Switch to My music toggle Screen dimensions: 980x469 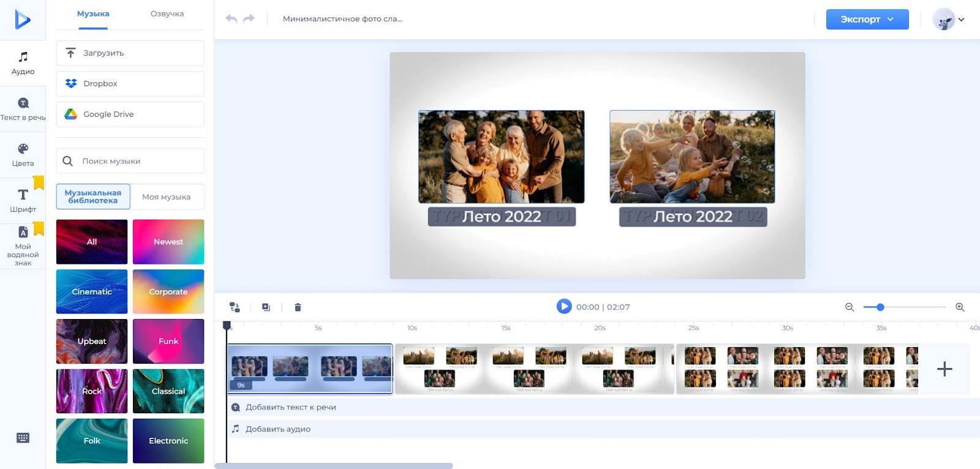tap(167, 197)
